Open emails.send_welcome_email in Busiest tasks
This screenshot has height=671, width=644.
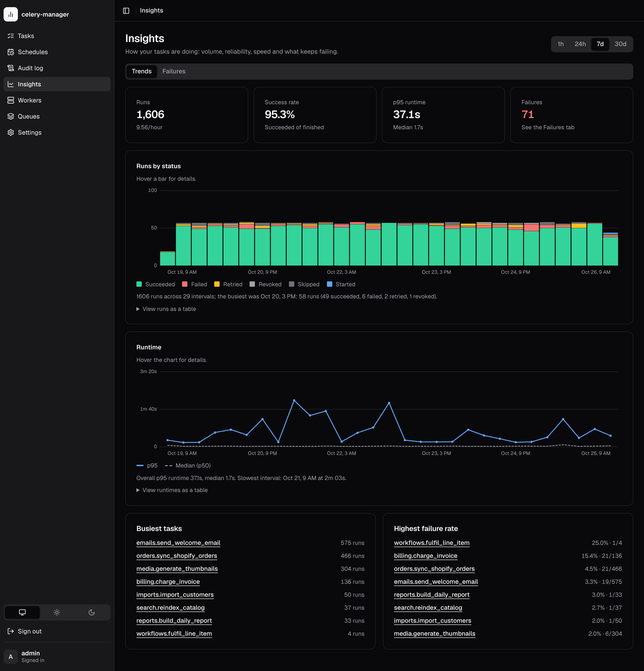point(178,543)
